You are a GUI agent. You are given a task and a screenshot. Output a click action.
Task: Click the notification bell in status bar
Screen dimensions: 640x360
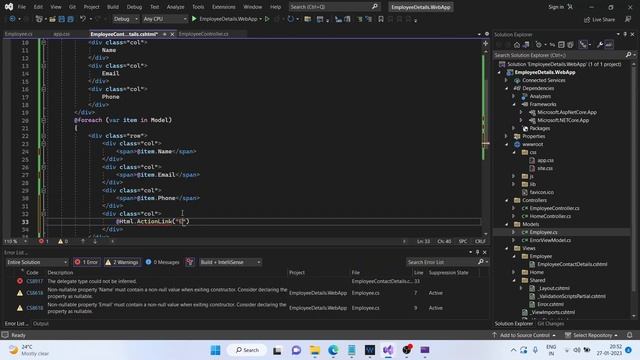coord(629,335)
